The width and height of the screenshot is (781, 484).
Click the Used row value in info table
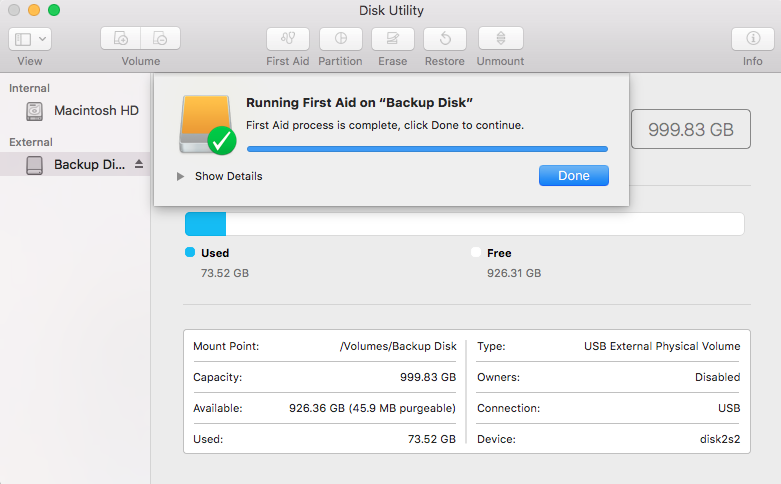coord(431,439)
